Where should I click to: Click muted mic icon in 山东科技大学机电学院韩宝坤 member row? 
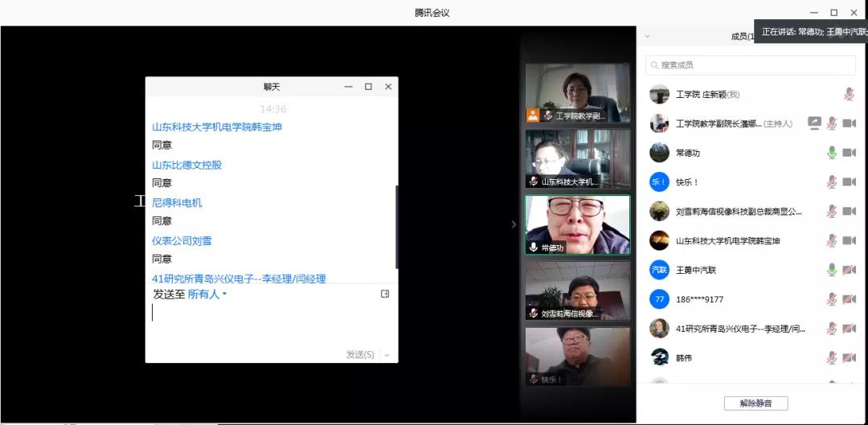832,241
